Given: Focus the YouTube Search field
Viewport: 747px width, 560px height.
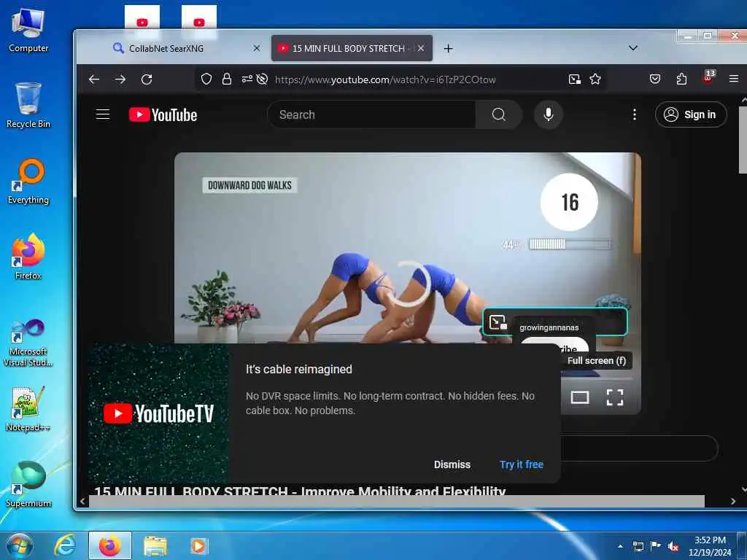Looking at the screenshot, I should (371, 114).
